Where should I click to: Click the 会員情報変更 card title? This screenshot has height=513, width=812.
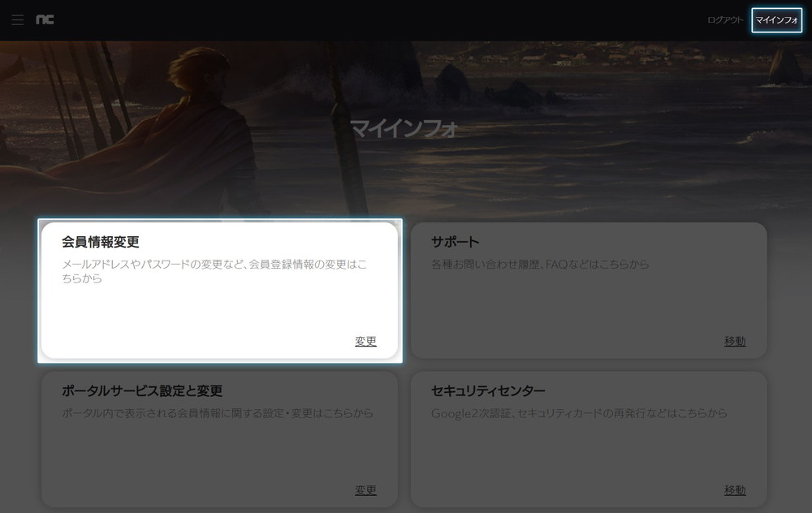(101, 242)
